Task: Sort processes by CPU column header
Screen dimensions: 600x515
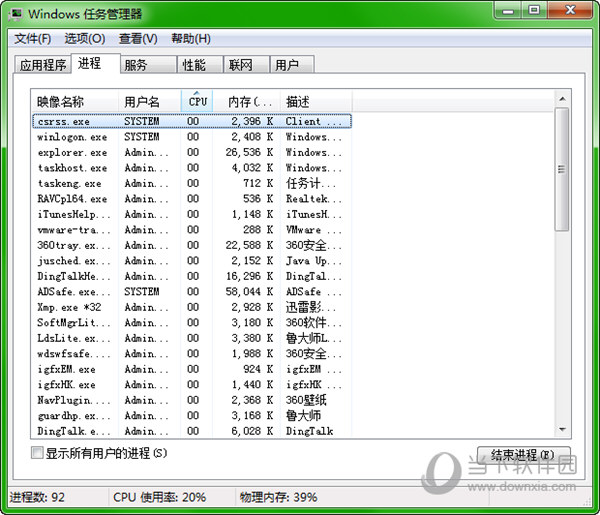Action: coord(197,101)
